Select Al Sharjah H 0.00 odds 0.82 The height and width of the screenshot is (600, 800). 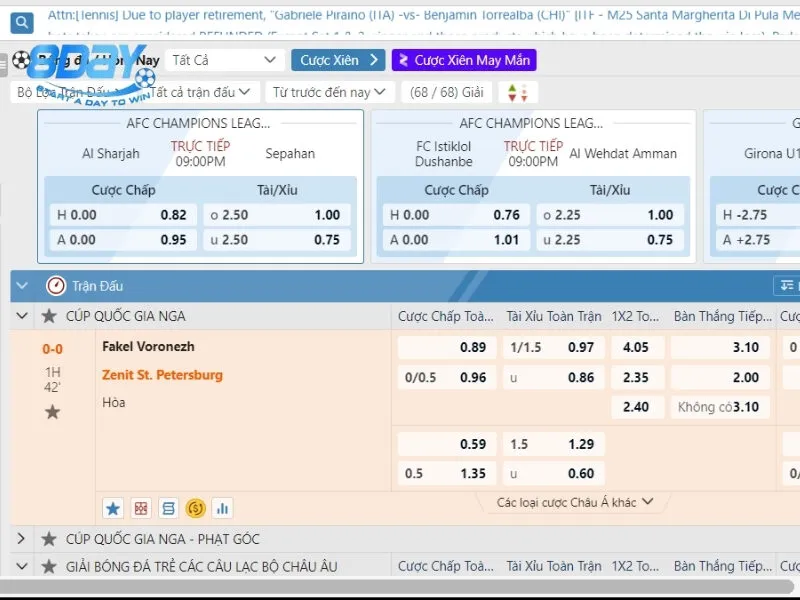(x=123, y=215)
